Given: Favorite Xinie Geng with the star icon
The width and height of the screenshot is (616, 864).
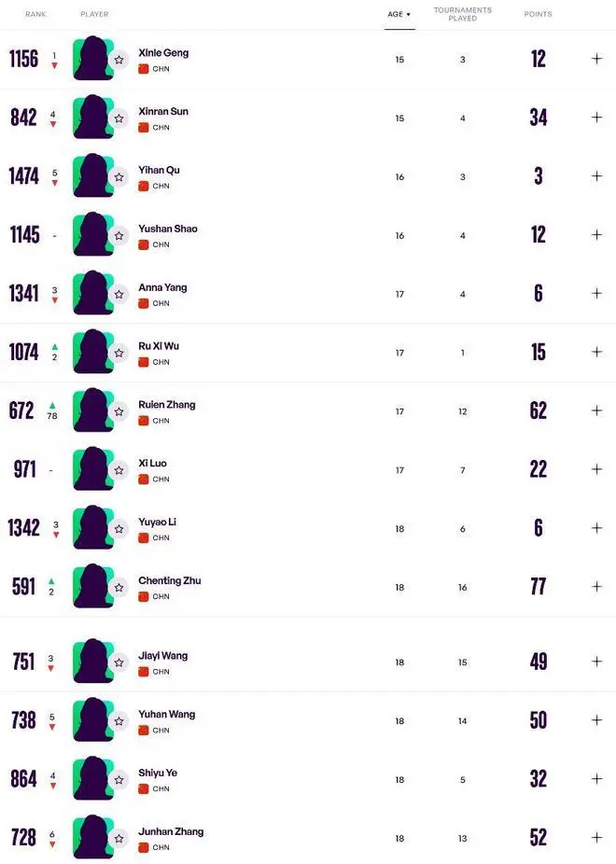Looking at the screenshot, I should (119, 60).
